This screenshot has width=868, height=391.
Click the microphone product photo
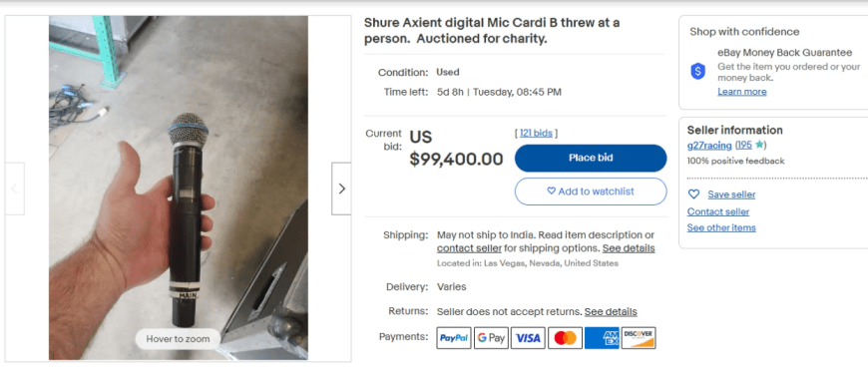[179, 189]
